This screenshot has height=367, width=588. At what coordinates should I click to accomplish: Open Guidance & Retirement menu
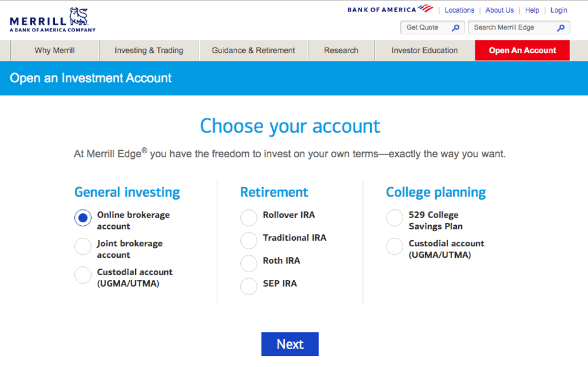[254, 51]
